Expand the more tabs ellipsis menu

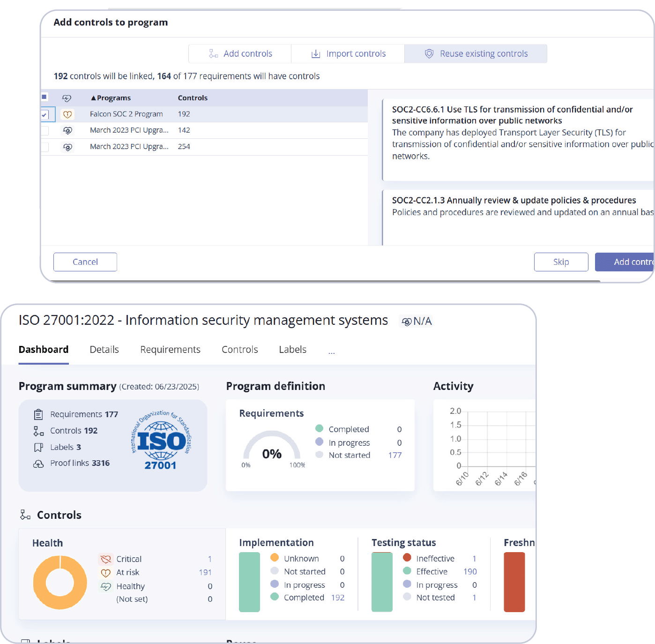332,351
